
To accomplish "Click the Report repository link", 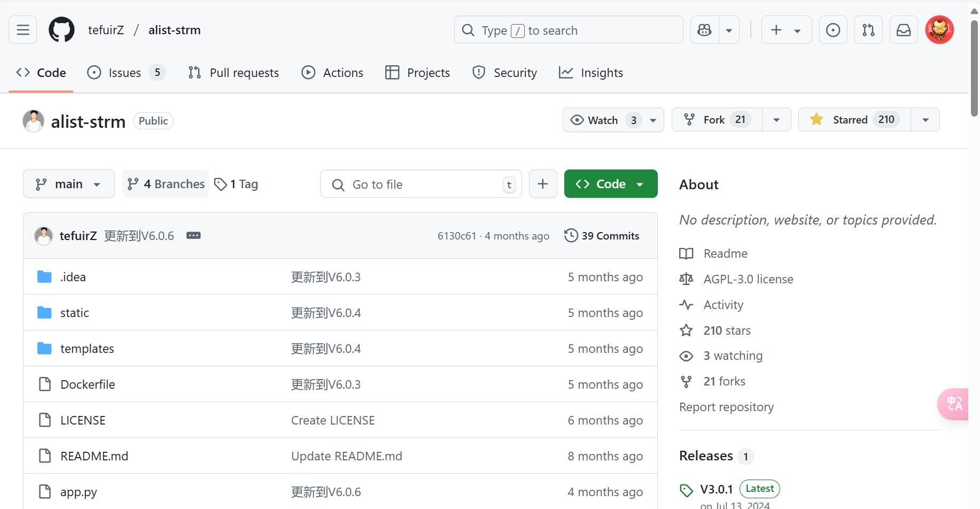I will coord(726,407).
